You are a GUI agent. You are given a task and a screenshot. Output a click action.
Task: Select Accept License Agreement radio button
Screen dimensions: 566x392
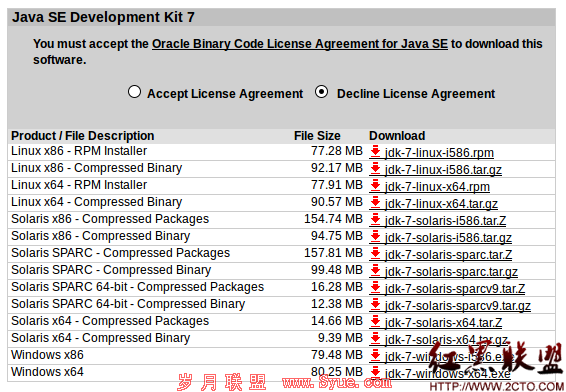pos(134,92)
